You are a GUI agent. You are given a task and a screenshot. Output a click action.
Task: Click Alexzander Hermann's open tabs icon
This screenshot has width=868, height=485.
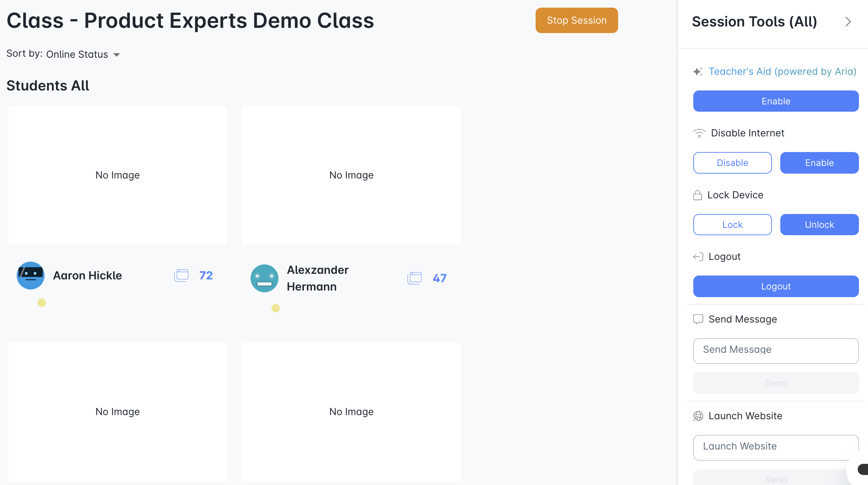(x=415, y=278)
